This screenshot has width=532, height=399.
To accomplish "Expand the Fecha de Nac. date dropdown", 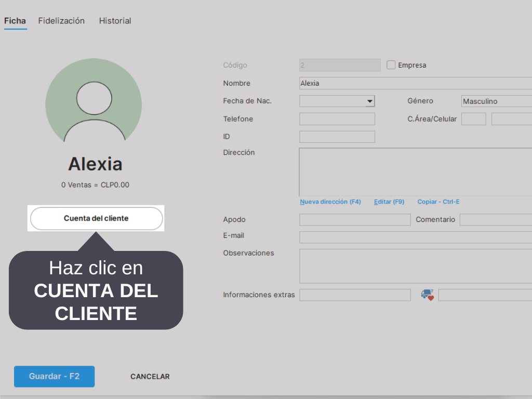I will [x=370, y=101].
